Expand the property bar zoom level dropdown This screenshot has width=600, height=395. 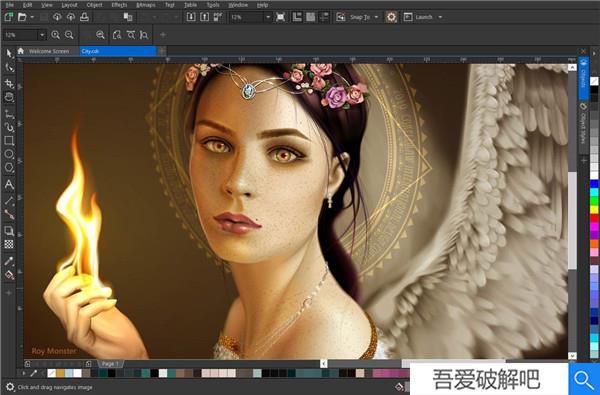point(42,35)
